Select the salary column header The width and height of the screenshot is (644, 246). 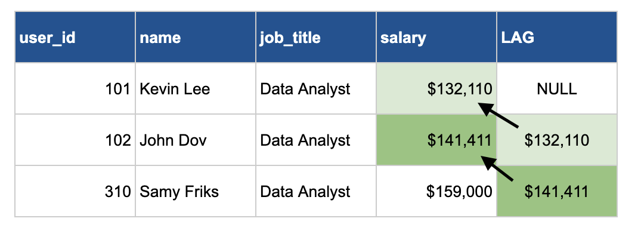tap(436, 38)
